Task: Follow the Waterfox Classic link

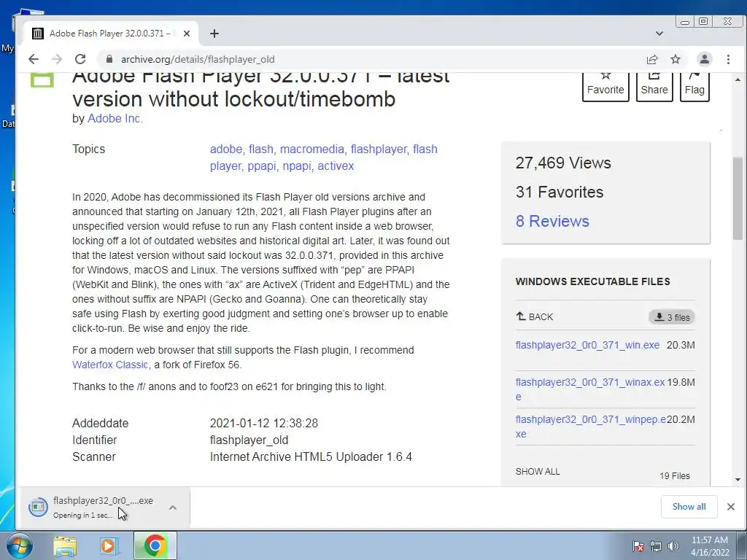Action: (x=110, y=365)
